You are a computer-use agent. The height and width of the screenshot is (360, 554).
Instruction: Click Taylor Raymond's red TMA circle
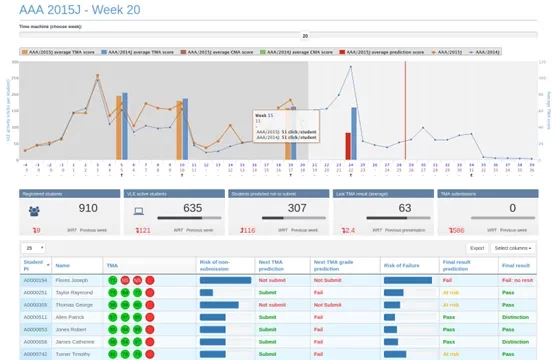click(150, 293)
